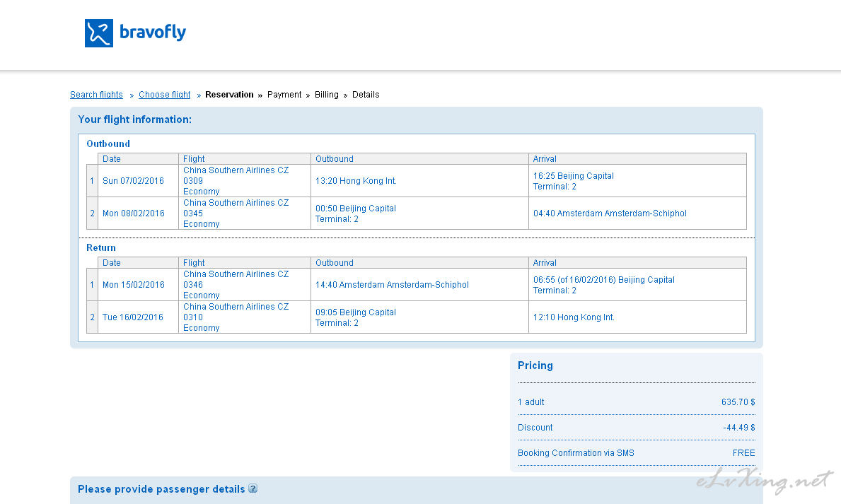Click the Bravofly logo
Viewport: 841px width, 504px height.
[135, 33]
